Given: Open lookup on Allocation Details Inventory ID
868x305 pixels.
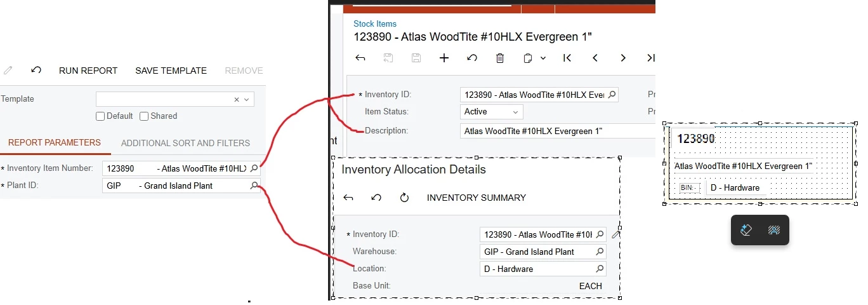Looking at the screenshot, I should tap(600, 234).
